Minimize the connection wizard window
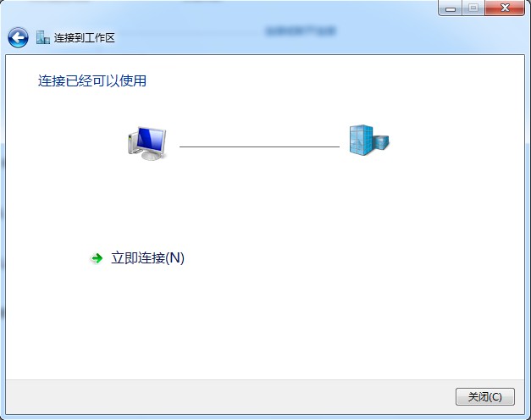531x420 pixels. pyautogui.click(x=450, y=8)
